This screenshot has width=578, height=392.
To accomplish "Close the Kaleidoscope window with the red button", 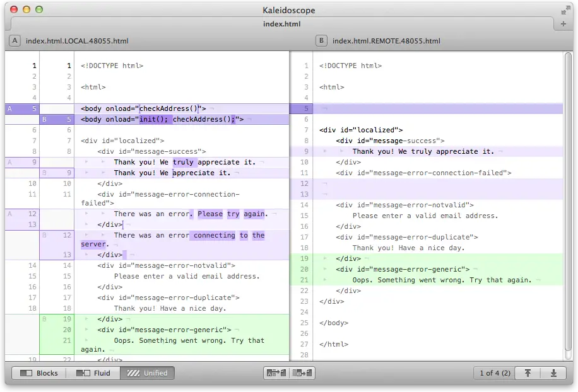I will coord(14,10).
